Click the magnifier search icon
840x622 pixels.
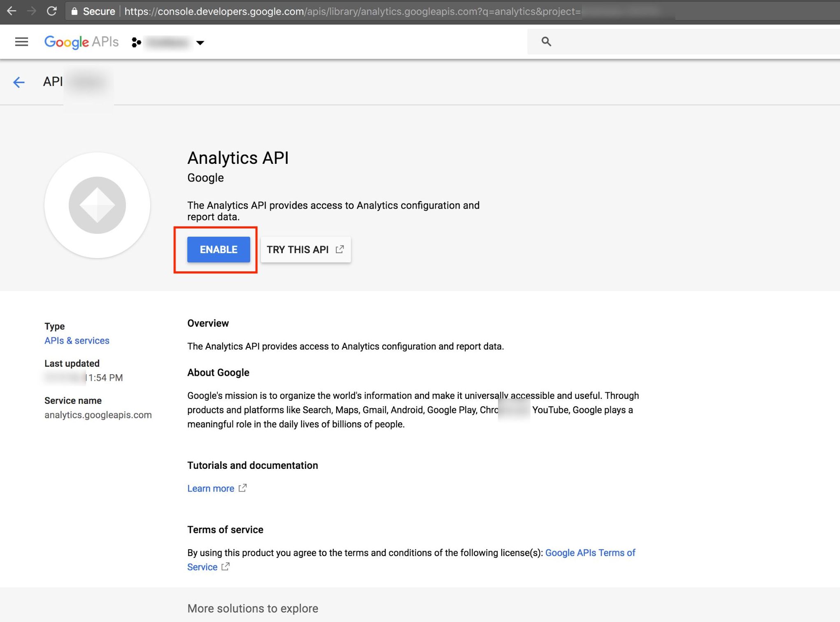tap(546, 41)
